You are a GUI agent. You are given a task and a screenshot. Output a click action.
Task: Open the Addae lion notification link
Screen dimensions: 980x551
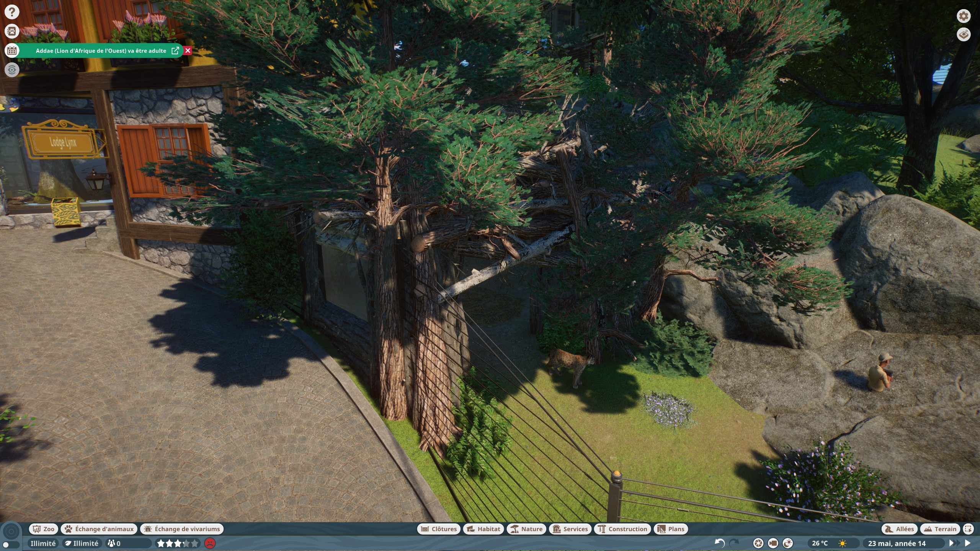point(175,51)
